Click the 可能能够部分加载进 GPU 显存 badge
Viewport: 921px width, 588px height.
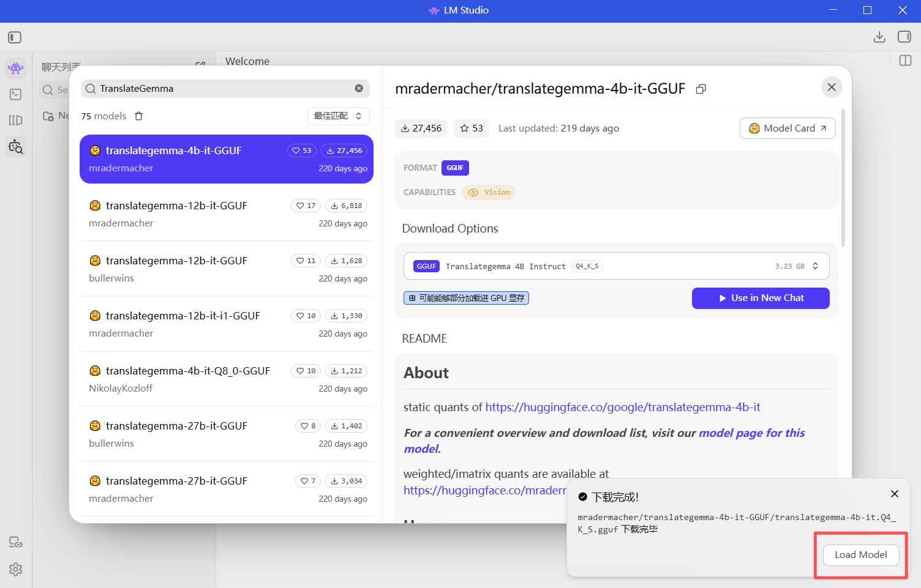click(x=466, y=298)
